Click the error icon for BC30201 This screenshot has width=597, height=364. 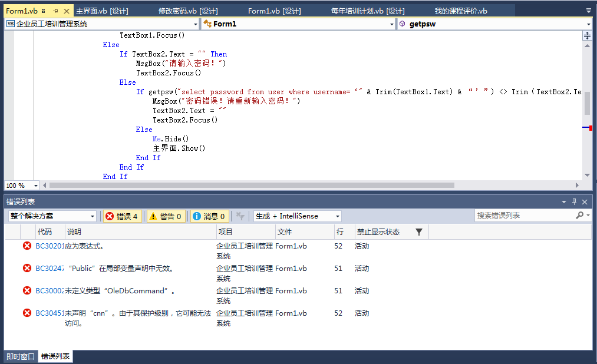(27, 246)
